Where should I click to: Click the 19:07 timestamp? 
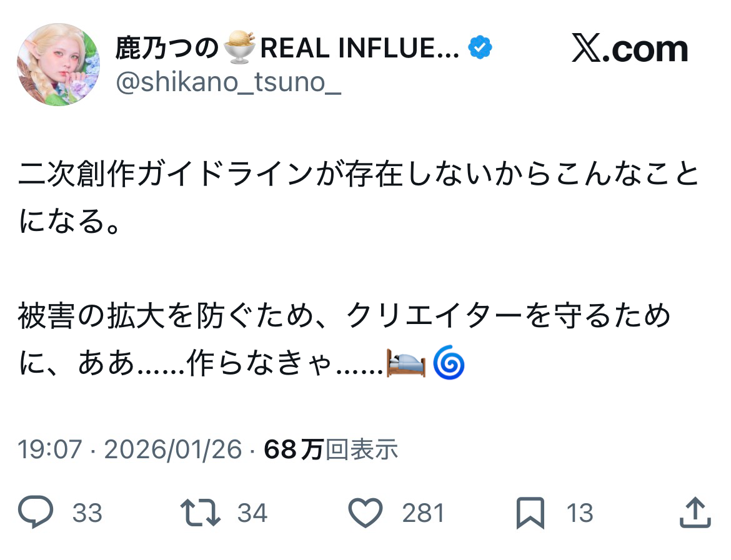tap(50, 449)
